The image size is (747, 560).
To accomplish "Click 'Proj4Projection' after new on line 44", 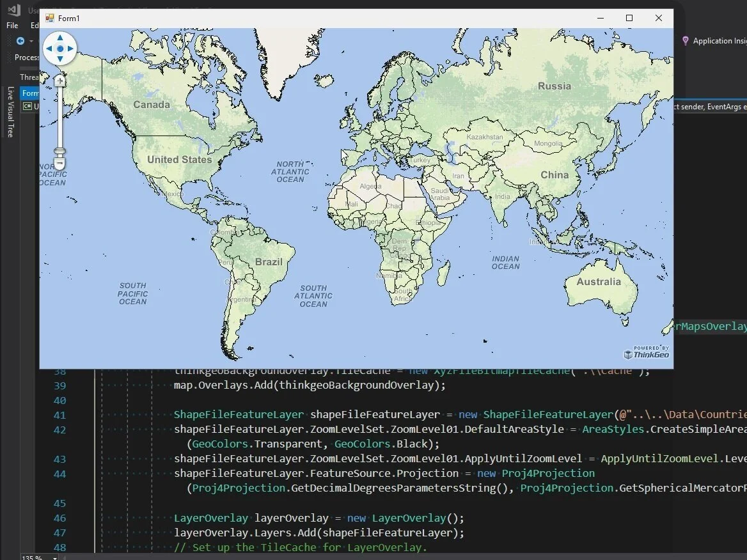I will pos(548,474).
